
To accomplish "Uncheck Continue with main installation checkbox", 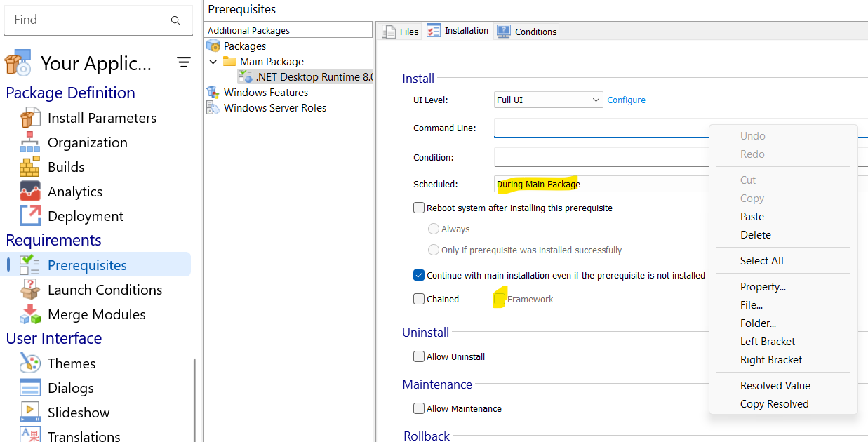I will click(419, 275).
